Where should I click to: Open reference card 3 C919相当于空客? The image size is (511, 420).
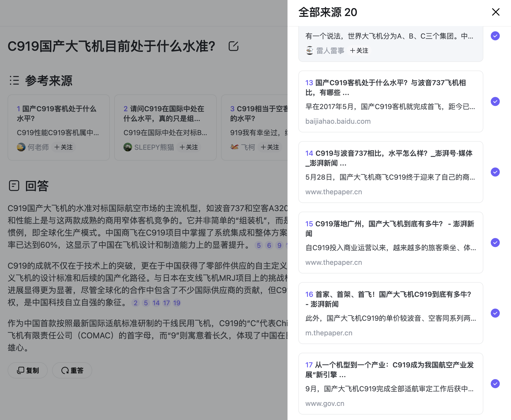tap(254, 128)
